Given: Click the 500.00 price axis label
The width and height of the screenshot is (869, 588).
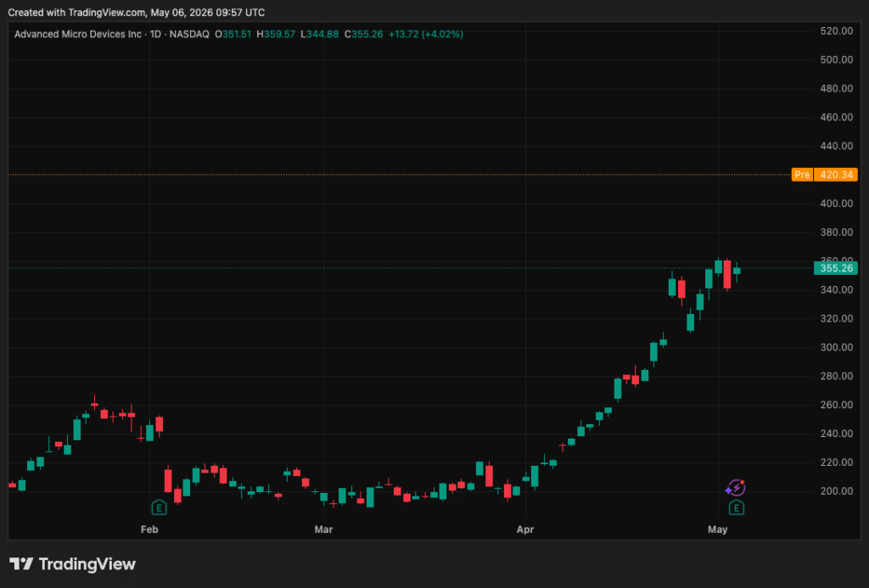Looking at the screenshot, I should (836, 60).
